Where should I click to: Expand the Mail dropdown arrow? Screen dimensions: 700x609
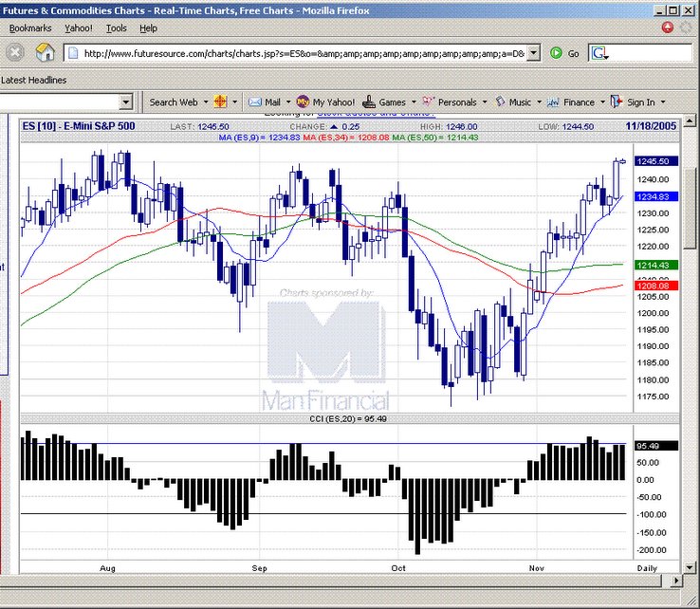point(288,102)
